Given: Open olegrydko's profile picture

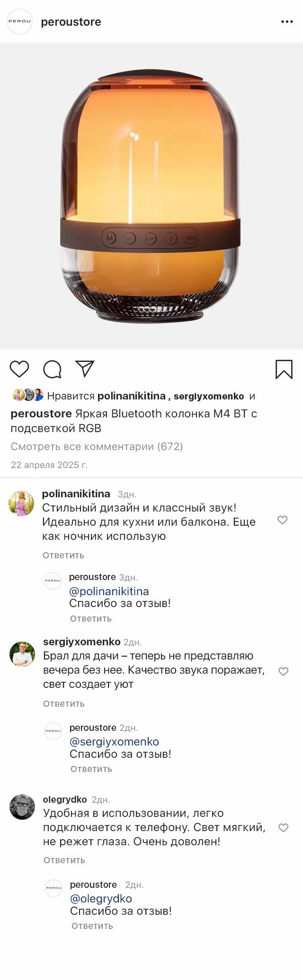Looking at the screenshot, I should pyautogui.click(x=22, y=807).
